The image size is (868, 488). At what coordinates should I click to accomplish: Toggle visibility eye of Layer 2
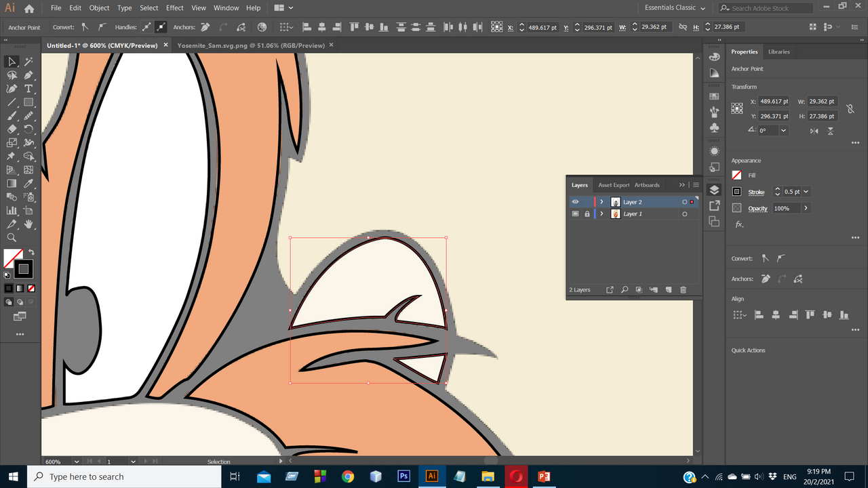[575, 202]
